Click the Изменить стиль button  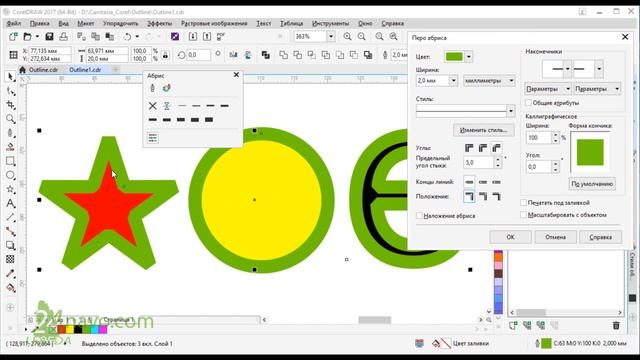pos(484,130)
